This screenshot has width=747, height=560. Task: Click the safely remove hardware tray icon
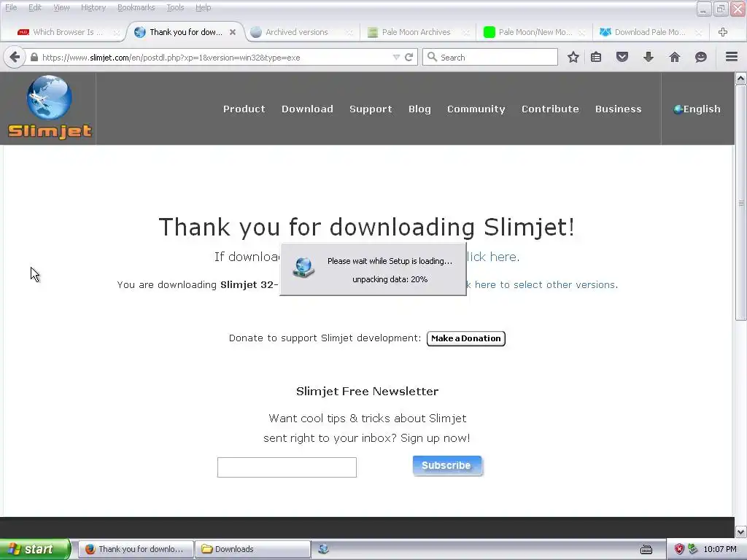(693, 549)
